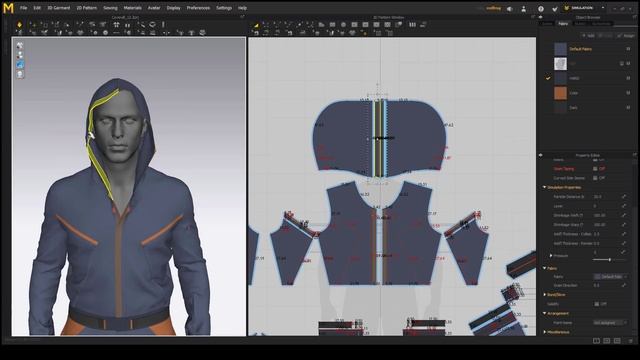Select the white patterned fabric thumbnail
Viewport: 640px width, 360px height.
click(560, 64)
